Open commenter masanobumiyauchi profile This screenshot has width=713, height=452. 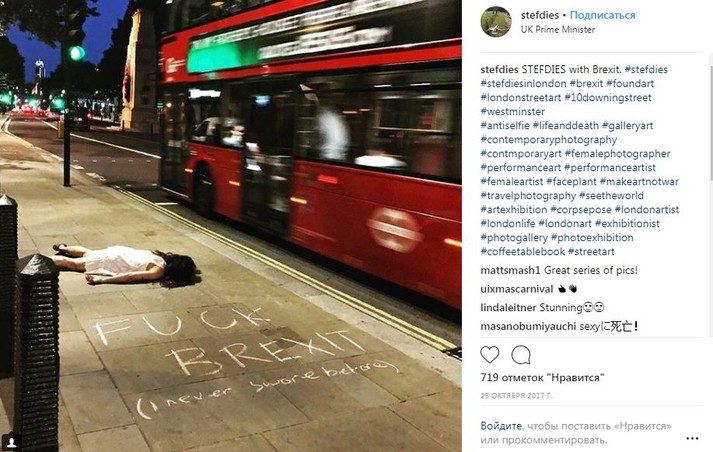click(522, 326)
